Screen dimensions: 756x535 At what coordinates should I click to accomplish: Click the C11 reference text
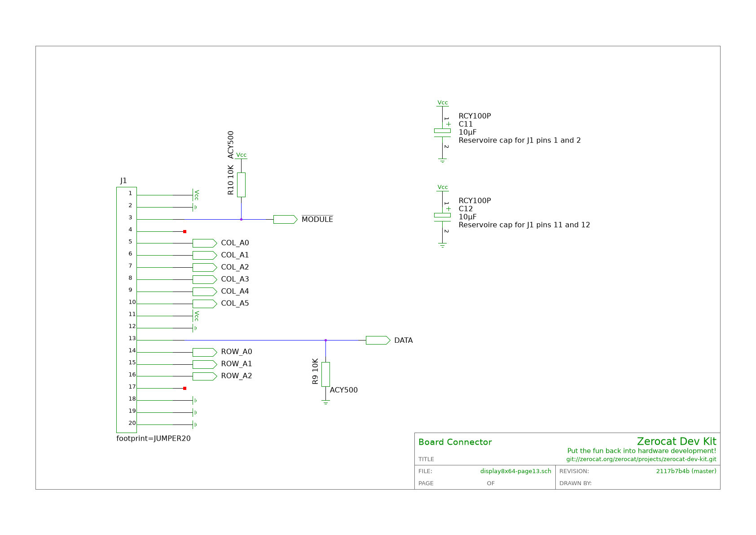click(466, 124)
